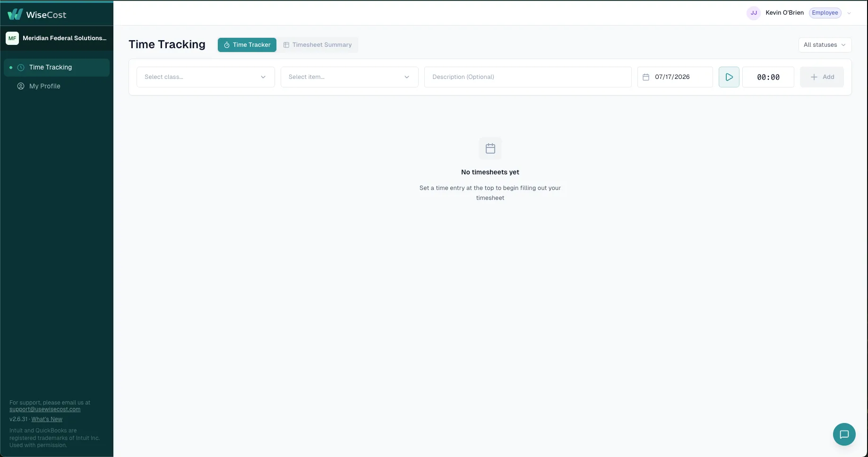Viewport: 868px width, 457px height.
Task: Click the Employee role badge
Action: coord(825,13)
